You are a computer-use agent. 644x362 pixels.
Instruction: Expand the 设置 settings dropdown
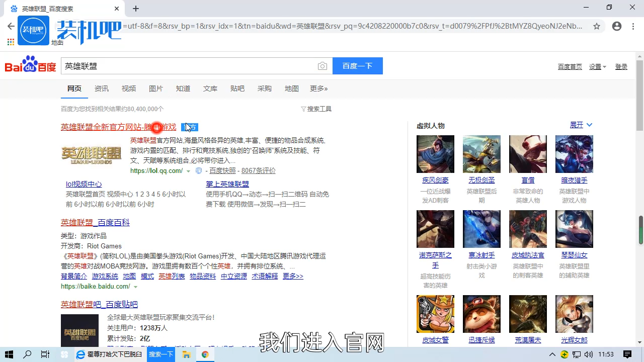tap(598, 67)
